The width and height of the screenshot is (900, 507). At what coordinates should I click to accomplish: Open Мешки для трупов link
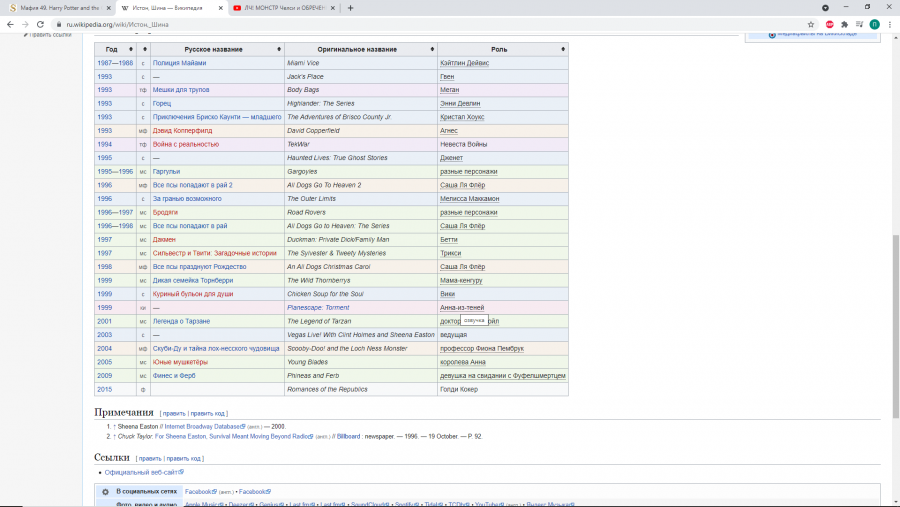[x=181, y=90]
